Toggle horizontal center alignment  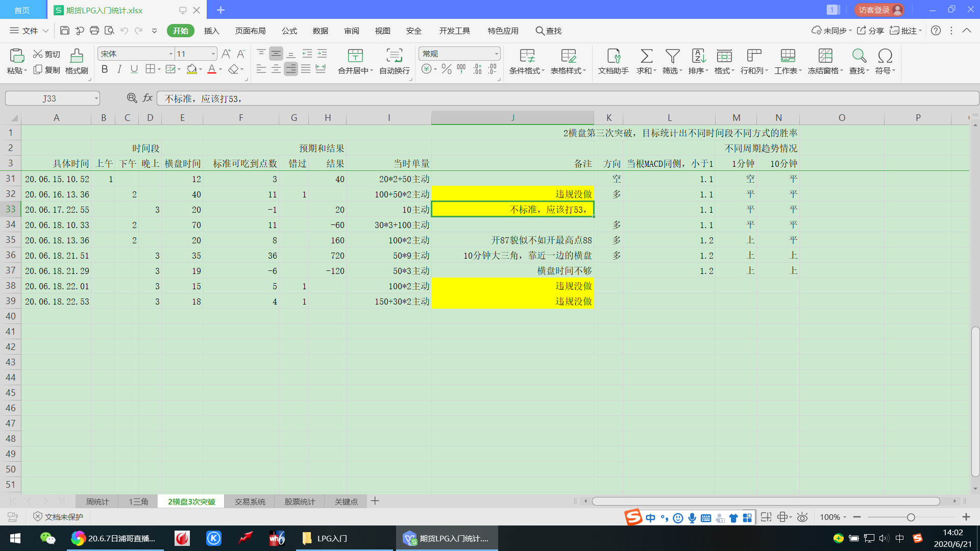276,69
